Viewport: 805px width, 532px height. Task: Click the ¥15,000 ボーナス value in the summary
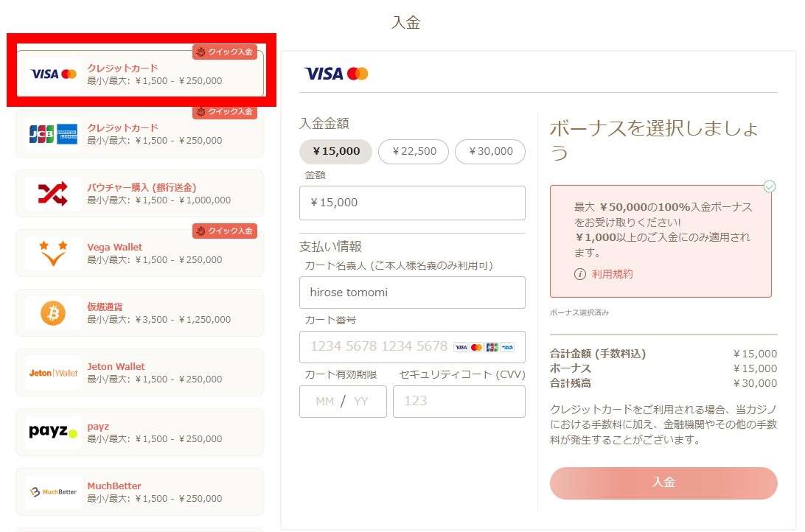click(755, 368)
